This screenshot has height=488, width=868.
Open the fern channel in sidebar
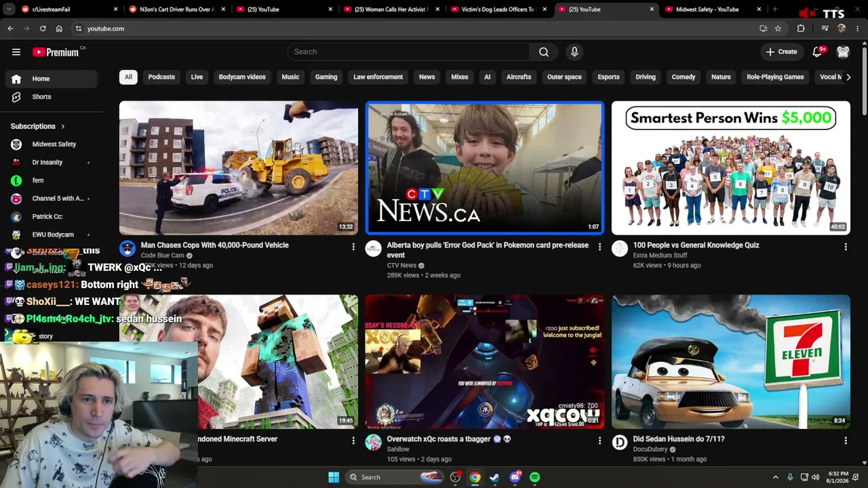click(52, 180)
